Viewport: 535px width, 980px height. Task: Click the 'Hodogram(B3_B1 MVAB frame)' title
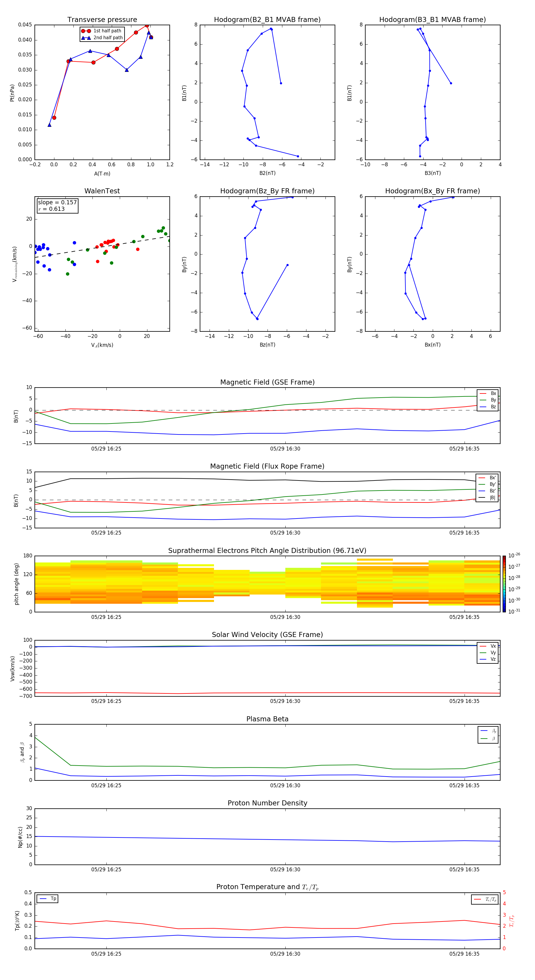pos(432,20)
